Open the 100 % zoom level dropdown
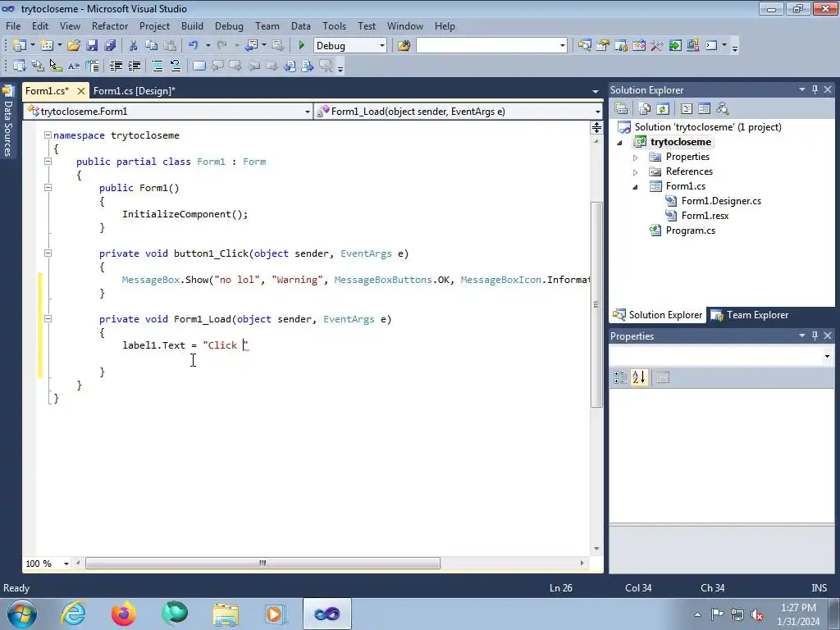The image size is (840, 630). coord(66,564)
